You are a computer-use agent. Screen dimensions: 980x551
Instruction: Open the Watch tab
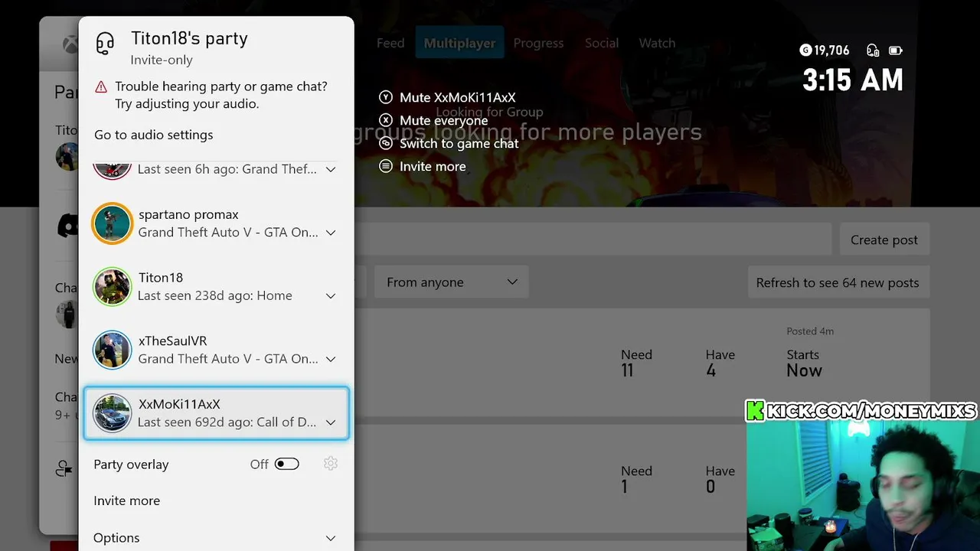point(657,43)
